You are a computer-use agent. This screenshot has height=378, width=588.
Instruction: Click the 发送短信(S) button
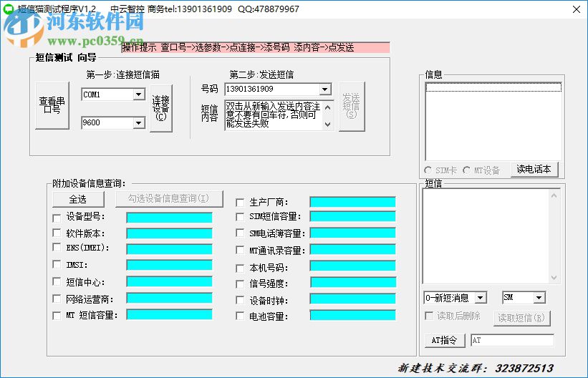(352, 107)
